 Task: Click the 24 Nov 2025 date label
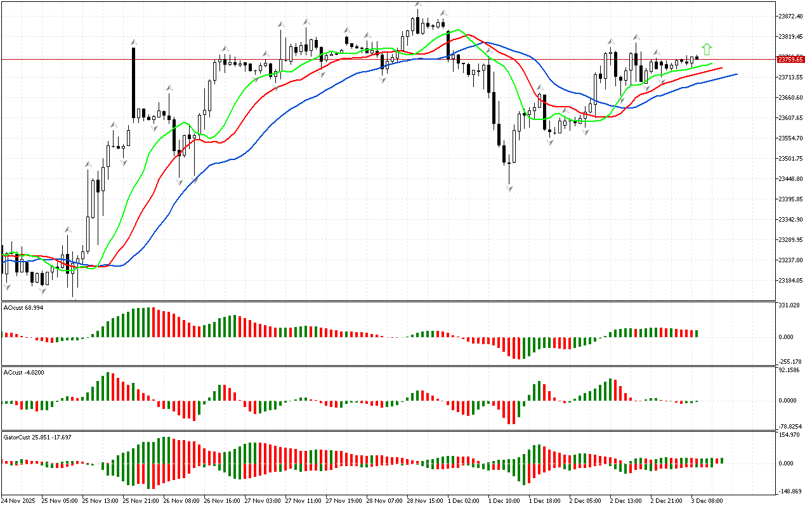20,500
